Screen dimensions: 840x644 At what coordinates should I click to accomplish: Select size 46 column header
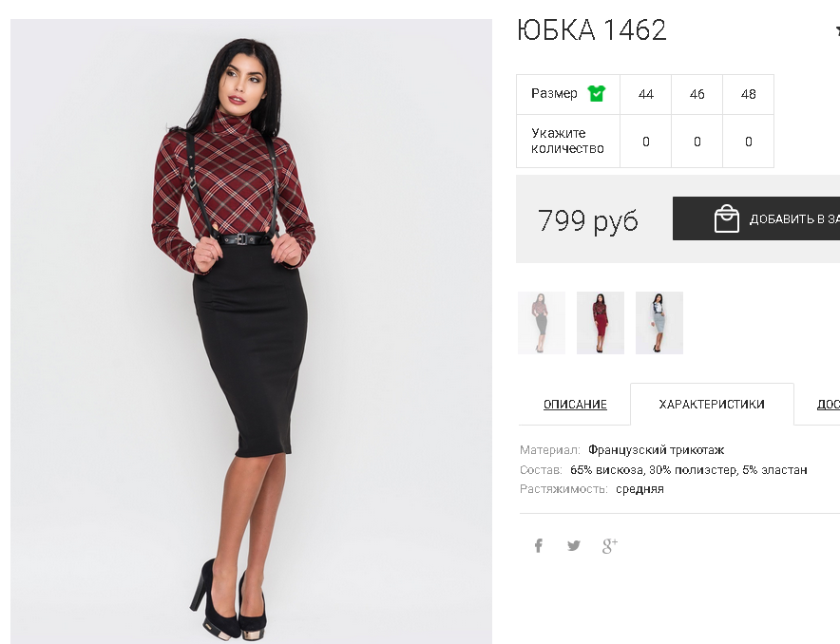697,94
